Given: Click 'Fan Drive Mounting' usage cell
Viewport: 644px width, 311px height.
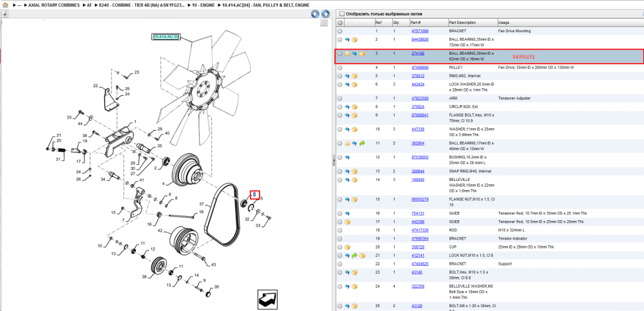Looking at the screenshot, I should (x=514, y=31).
